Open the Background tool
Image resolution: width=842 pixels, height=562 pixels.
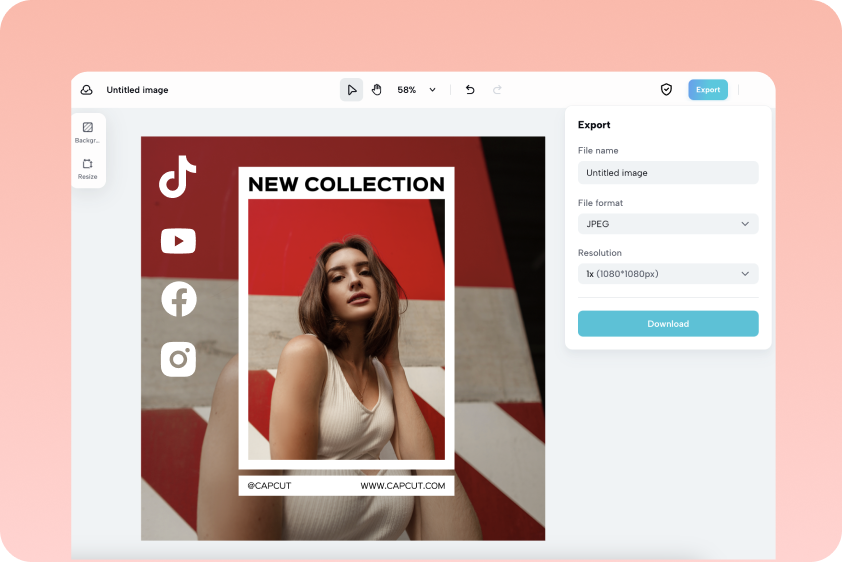pos(88,132)
